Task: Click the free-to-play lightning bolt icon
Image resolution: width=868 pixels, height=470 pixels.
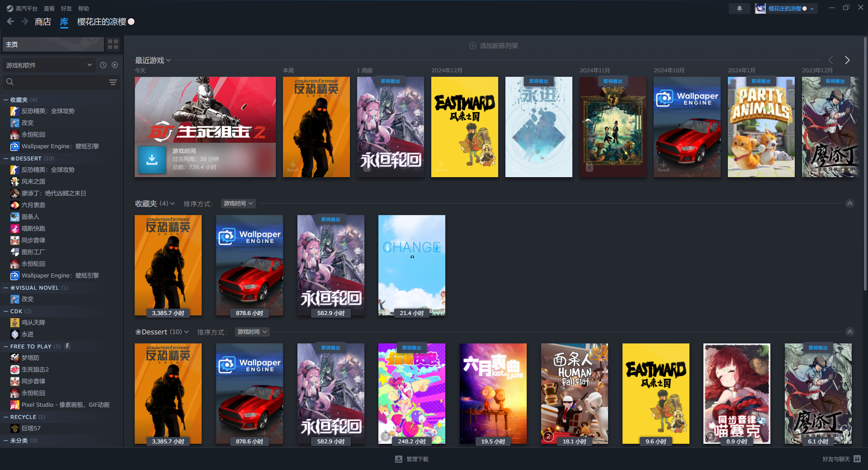Action: pyautogui.click(x=67, y=346)
